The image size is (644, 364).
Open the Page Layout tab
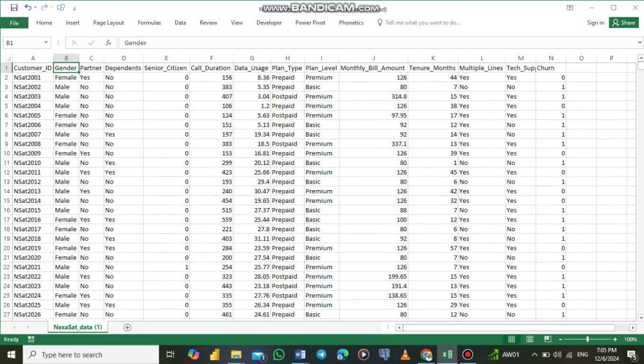(108, 23)
